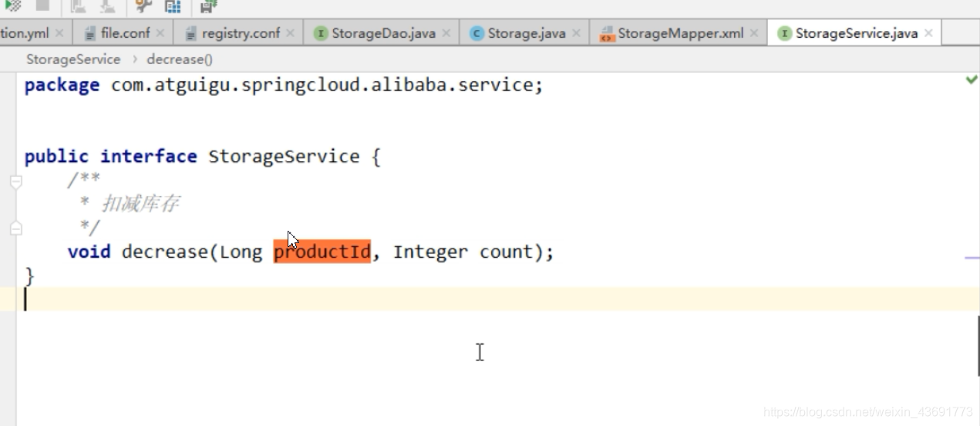This screenshot has width=980, height=426.
Task: Switch to the file.conf tab
Action: coord(123,33)
